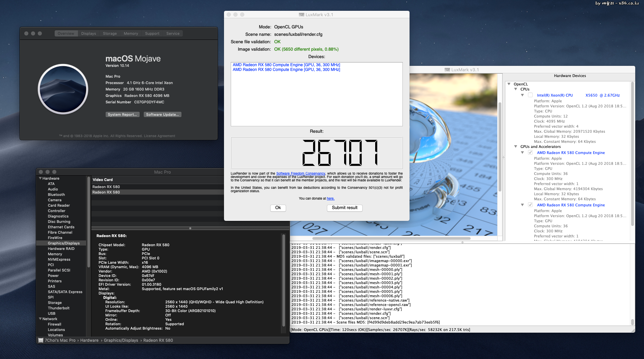Click the render image horizontal scrollbar
The image size is (644, 359).
[x=391, y=238]
